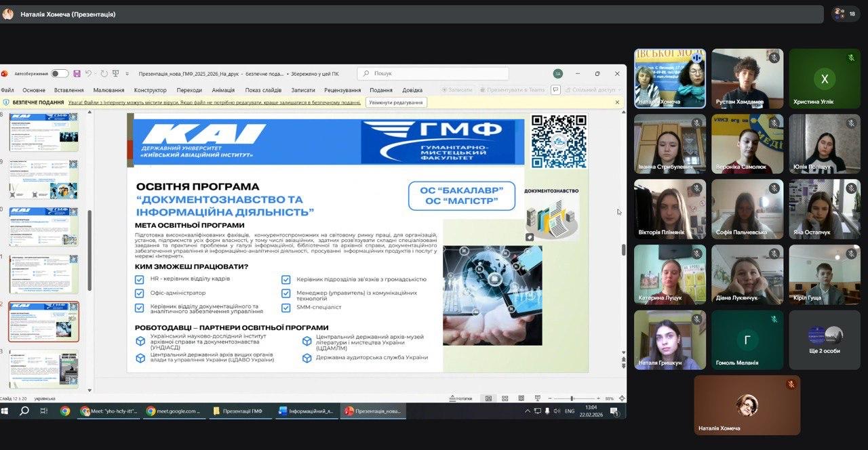The height and width of the screenshot is (450, 868).
Task: Toggle the Автозбереження switch
Action: point(59,73)
